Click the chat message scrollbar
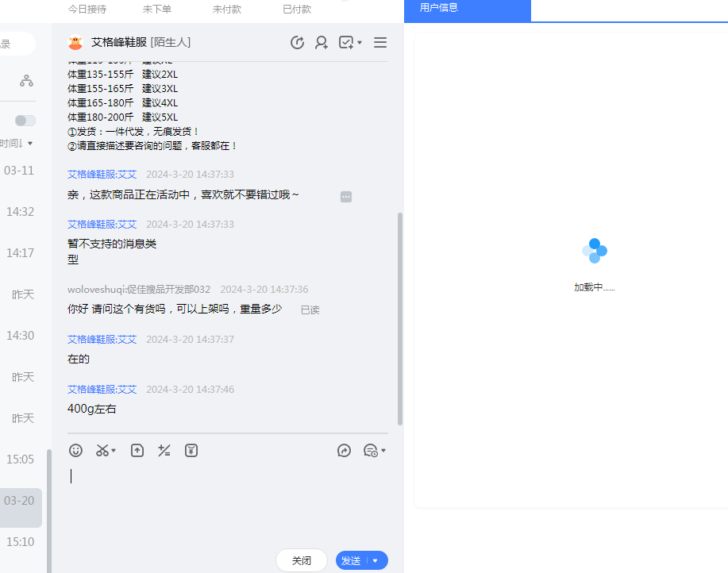This screenshot has height=573, width=728. (x=400, y=317)
